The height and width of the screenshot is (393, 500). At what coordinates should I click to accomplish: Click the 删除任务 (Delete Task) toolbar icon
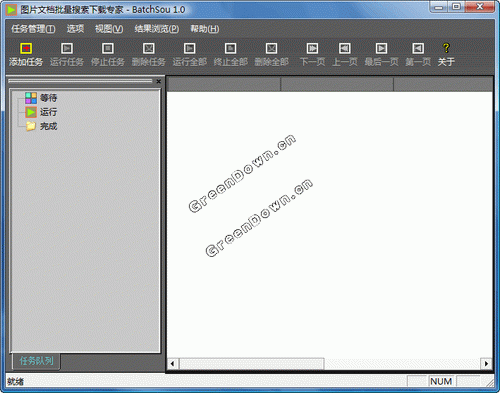coord(149,49)
